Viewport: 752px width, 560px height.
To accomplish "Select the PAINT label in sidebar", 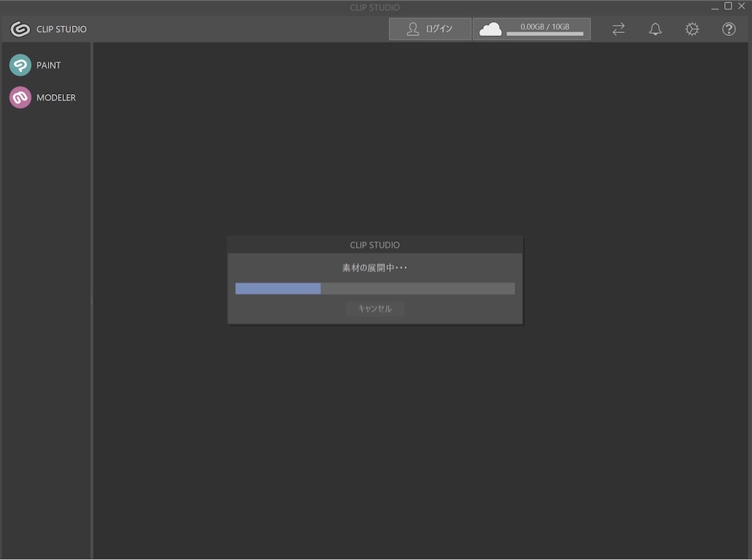I will point(48,65).
